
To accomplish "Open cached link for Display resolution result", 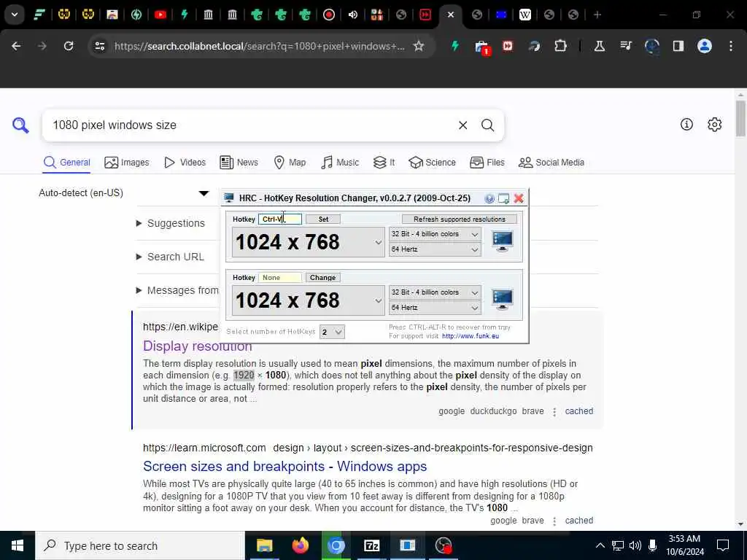I will tap(578, 411).
